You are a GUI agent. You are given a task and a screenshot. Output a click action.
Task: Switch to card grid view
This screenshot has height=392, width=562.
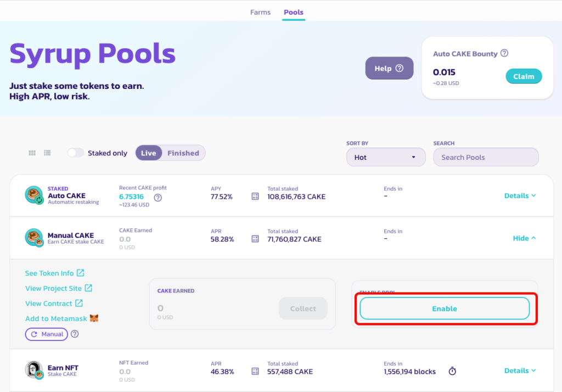[32, 153]
